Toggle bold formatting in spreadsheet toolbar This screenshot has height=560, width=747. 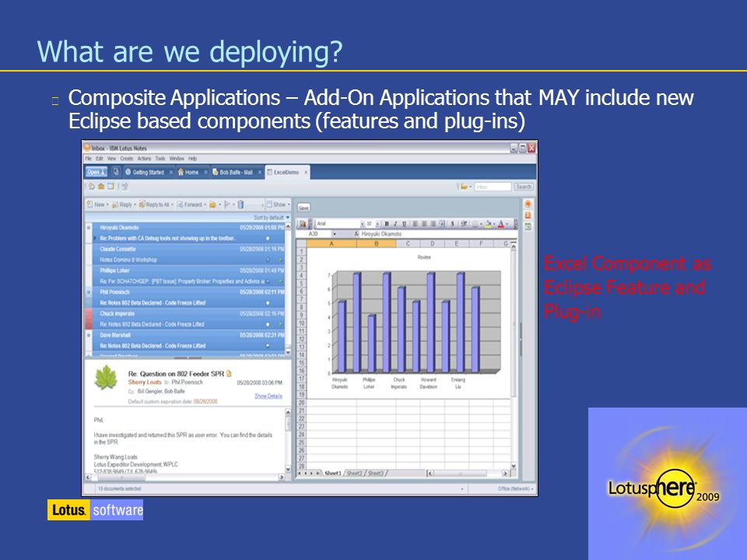click(x=387, y=224)
